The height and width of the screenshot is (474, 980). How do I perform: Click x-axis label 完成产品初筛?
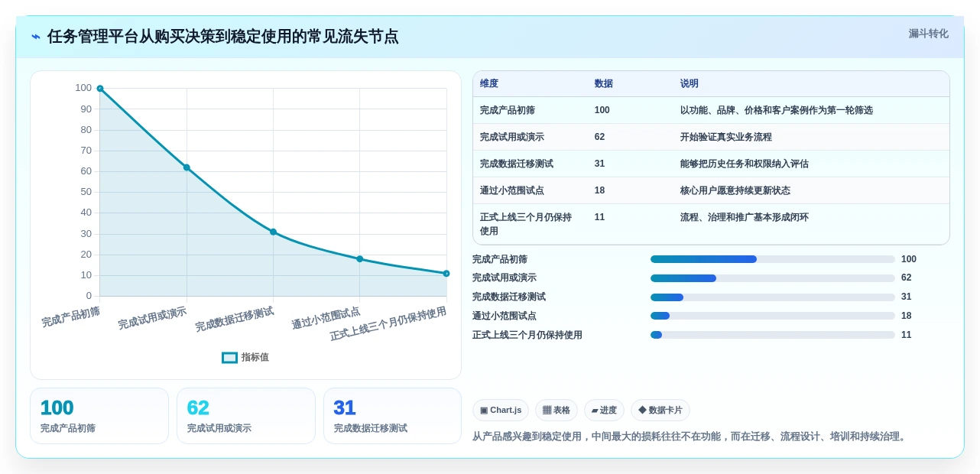pos(71,317)
